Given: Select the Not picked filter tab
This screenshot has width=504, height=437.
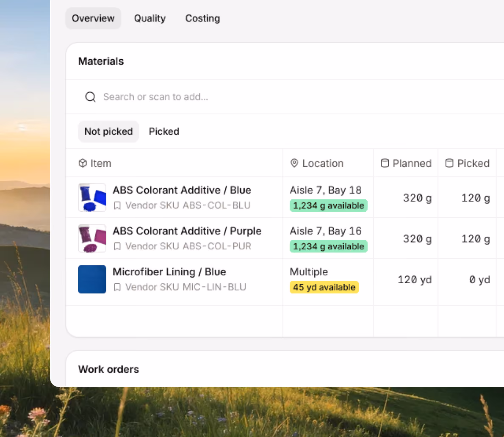Looking at the screenshot, I should [109, 131].
